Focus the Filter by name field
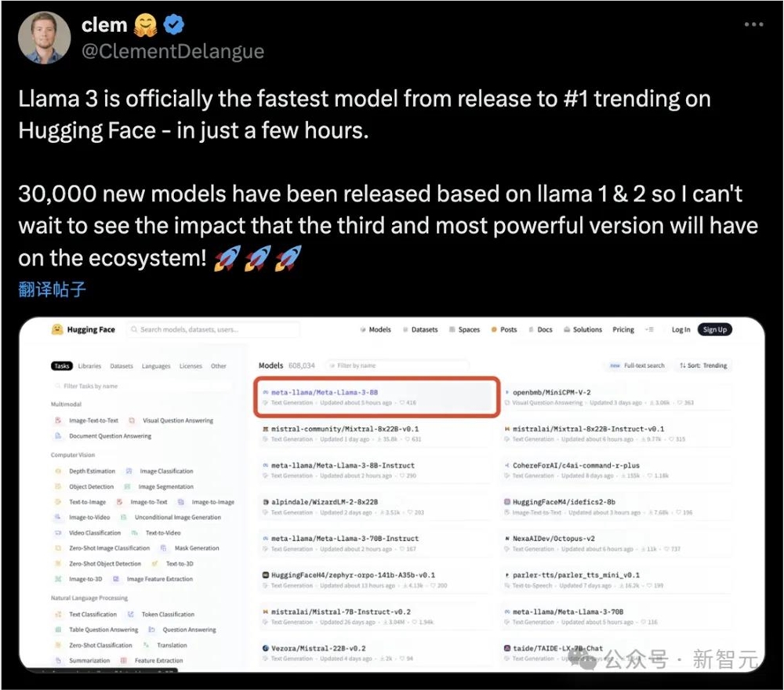 [397, 365]
